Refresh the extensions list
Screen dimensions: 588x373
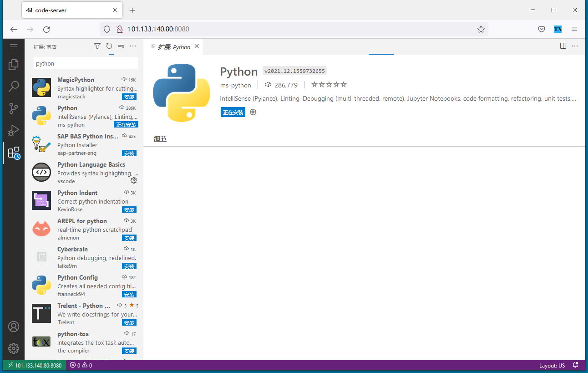pos(109,46)
